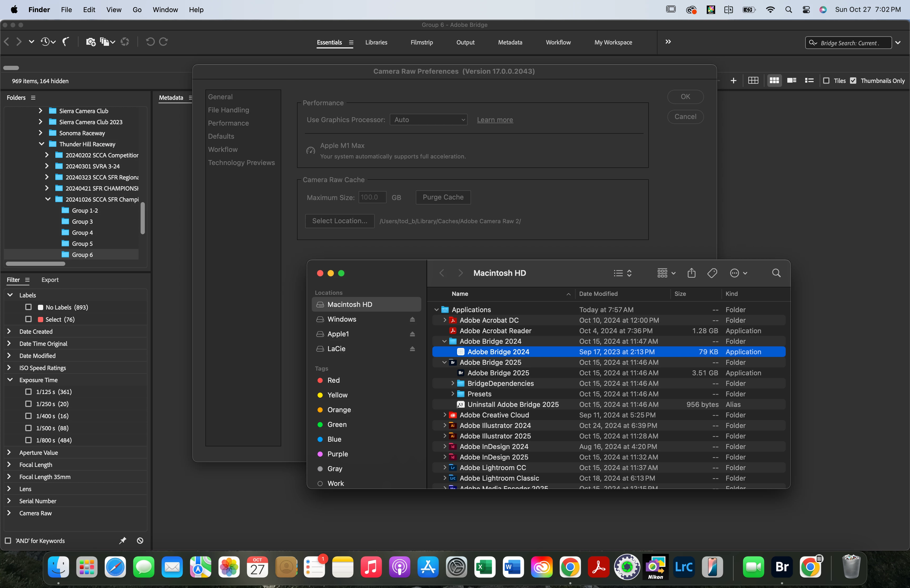Viewport: 910px width, 588px height.
Task: Click the Bridge rotate counterclockwise icon
Action: (150, 42)
